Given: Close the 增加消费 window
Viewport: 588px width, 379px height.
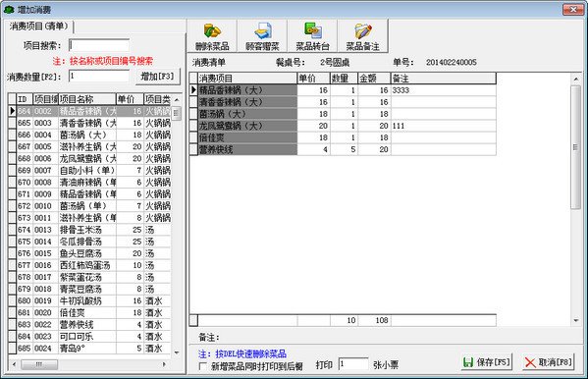Looking at the screenshot, I should pyautogui.click(x=572, y=9).
